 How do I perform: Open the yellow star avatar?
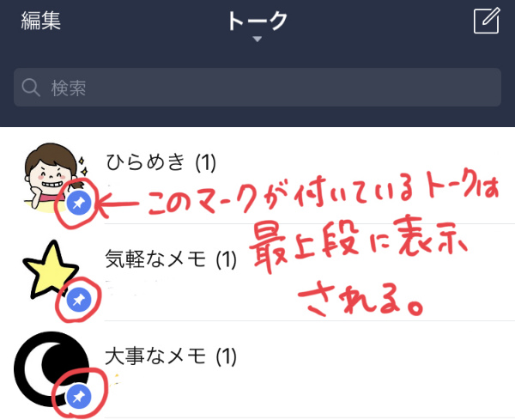(51, 270)
